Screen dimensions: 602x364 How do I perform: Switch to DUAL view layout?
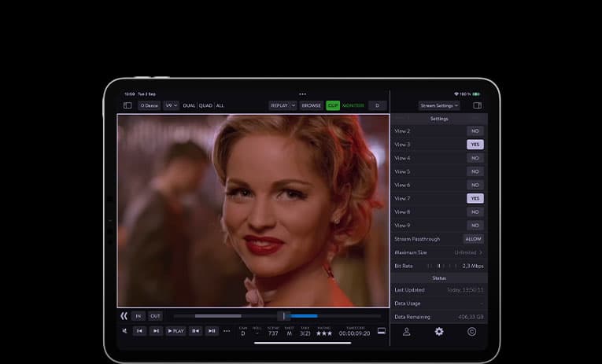point(189,105)
